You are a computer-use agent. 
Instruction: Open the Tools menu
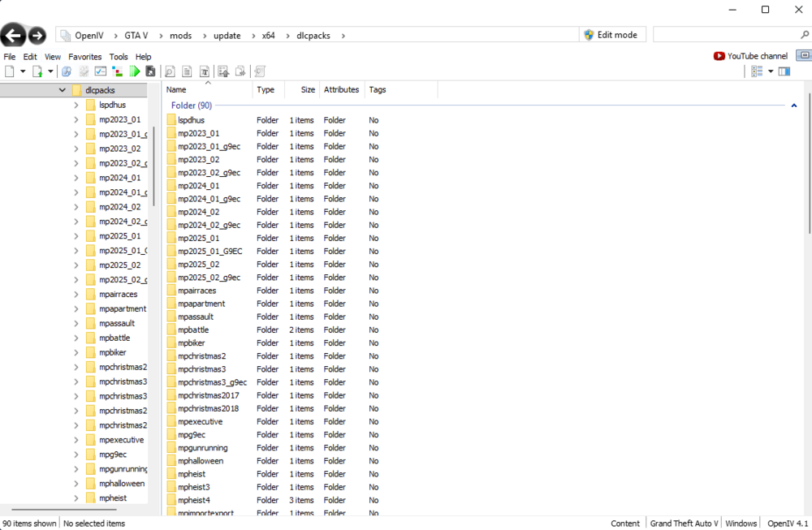[x=119, y=57]
